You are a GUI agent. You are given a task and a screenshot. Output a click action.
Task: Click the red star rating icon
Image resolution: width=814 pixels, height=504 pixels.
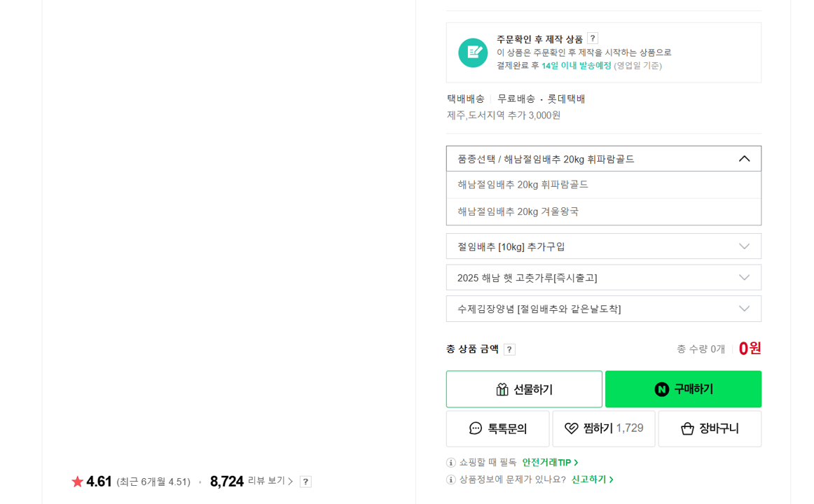pos(76,481)
